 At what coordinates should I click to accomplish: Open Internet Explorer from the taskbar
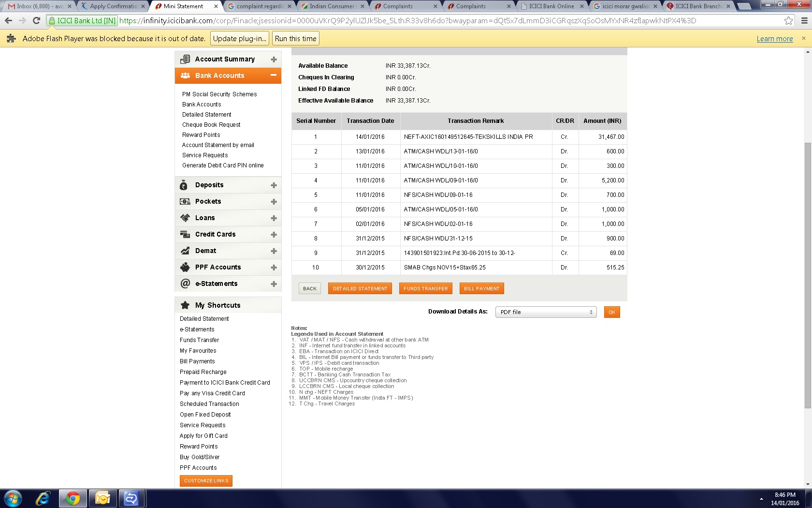click(43, 498)
